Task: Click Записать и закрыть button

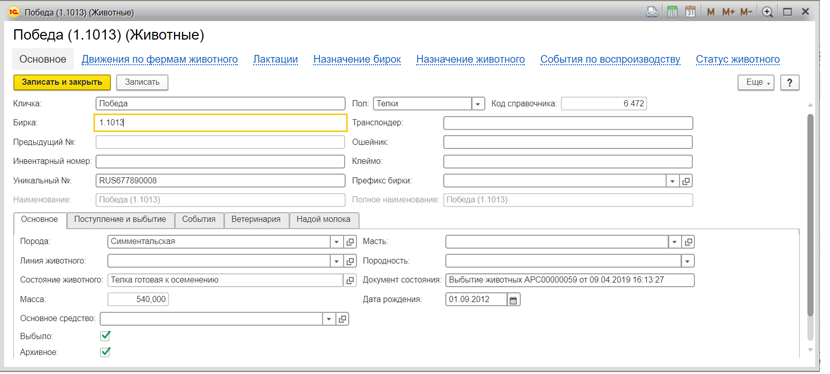Action: [x=62, y=83]
